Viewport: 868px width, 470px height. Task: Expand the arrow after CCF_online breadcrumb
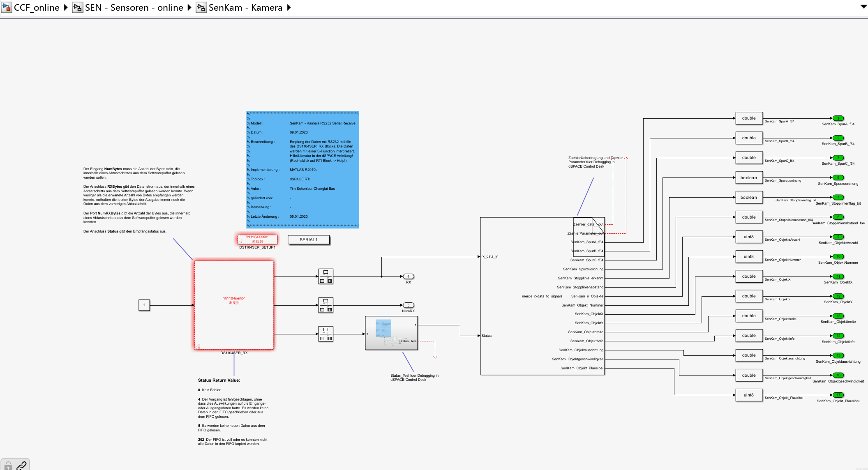click(x=65, y=7)
